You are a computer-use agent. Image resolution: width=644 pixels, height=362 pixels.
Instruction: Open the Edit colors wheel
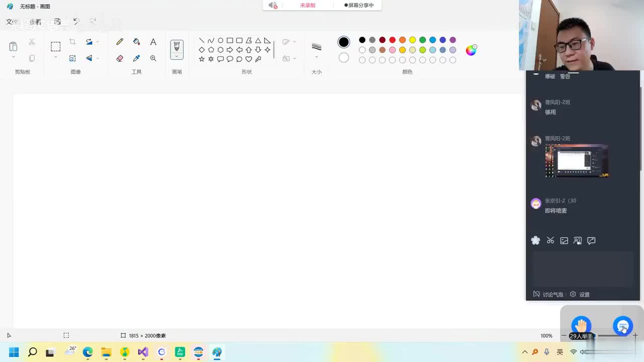pos(471,50)
